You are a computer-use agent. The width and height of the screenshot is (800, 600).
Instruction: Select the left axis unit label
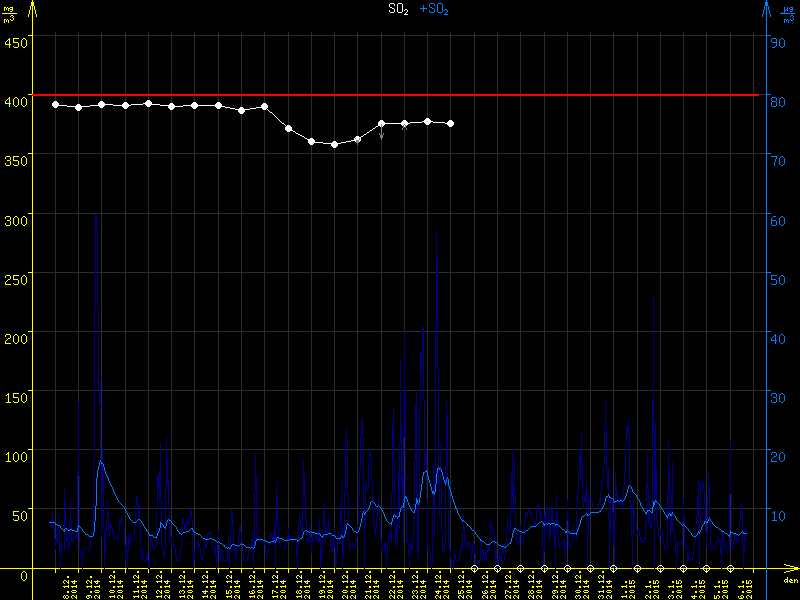[11, 13]
